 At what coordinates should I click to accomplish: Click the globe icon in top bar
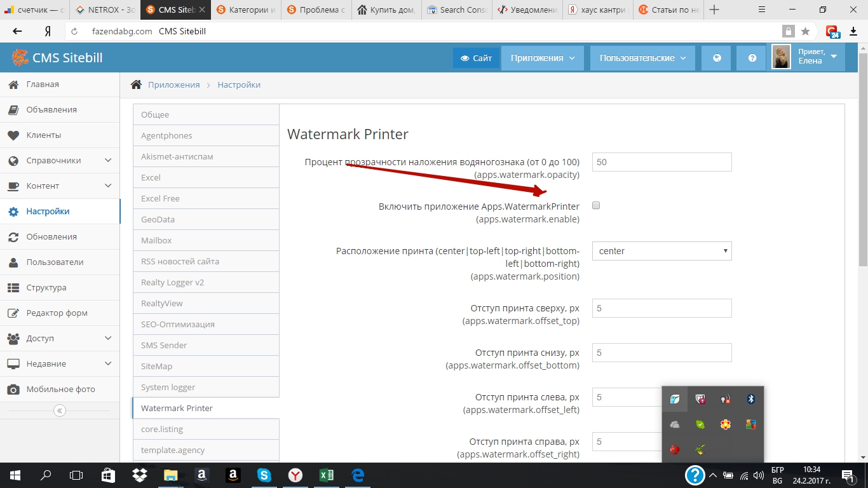click(717, 58)
